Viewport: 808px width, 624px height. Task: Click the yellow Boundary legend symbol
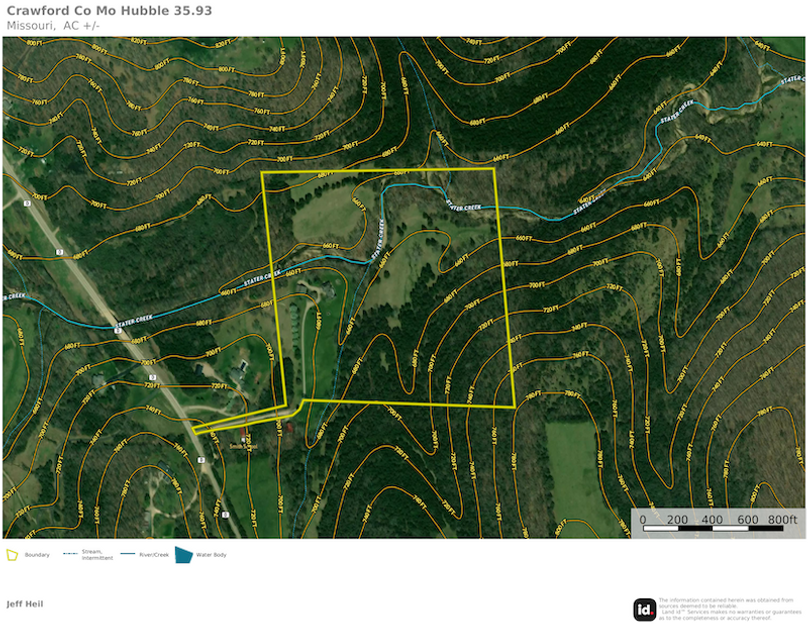pyautogui.click(x=12, y=555)
